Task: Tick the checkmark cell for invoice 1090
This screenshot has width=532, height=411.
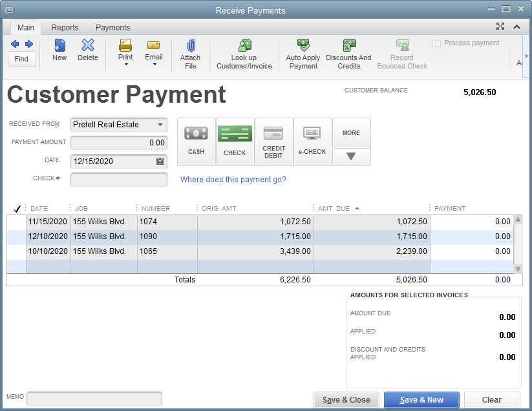Action: coord(17,237)
